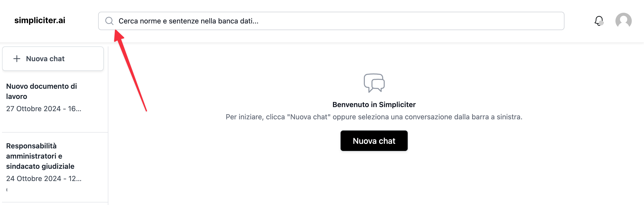Image resolution: width=644 pixels, height=205 pixels.
Task: Open the user profile avatar
Action: [623, 21]
